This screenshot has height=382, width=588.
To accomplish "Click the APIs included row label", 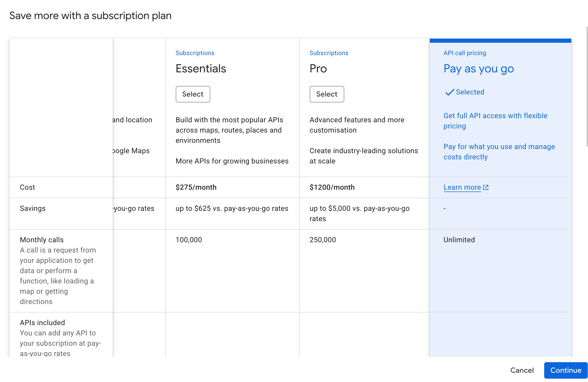I will click(x=42, y=323).
